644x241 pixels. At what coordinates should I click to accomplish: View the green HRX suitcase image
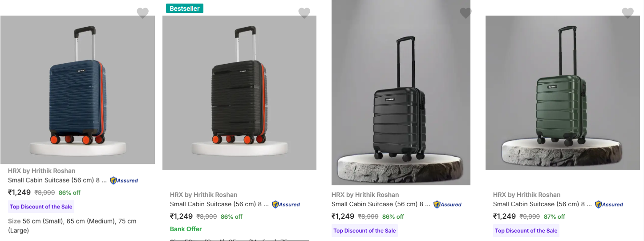click(563, 93)
